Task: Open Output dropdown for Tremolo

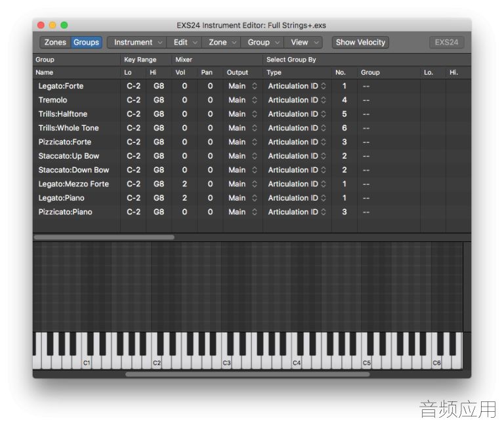Action: tap(243, 100)
